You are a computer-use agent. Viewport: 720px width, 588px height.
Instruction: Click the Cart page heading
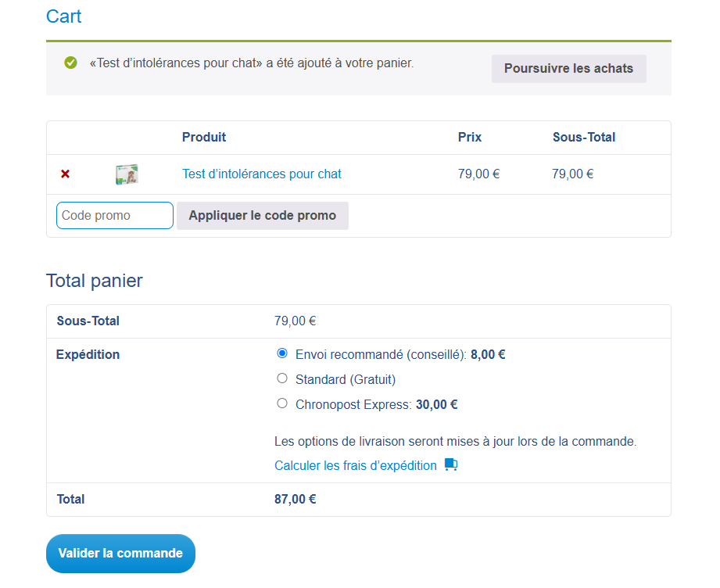pyautogui.click(x=64, y=16)
